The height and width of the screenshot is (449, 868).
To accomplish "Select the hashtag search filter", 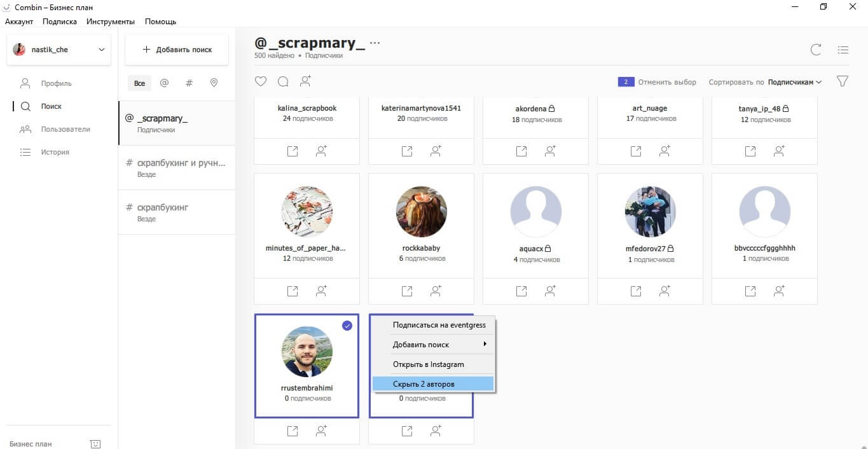I will pyautogui.click(x=189, y=83).
